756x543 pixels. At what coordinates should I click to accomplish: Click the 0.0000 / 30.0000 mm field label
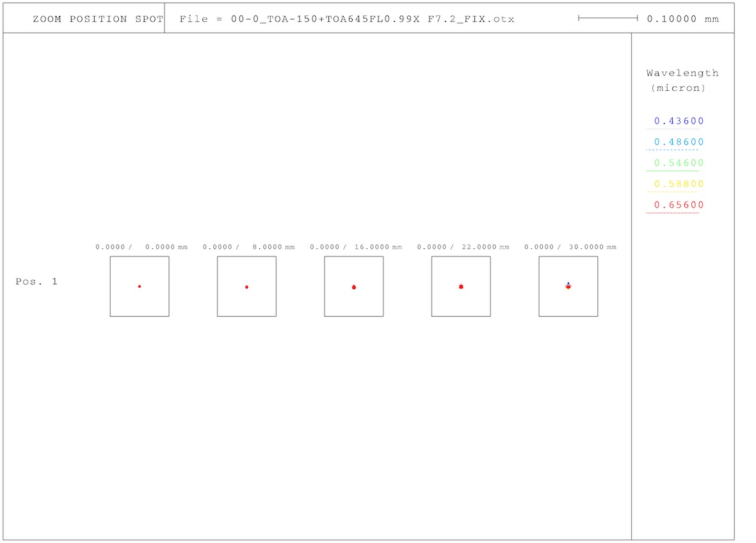tap(570, 247)
